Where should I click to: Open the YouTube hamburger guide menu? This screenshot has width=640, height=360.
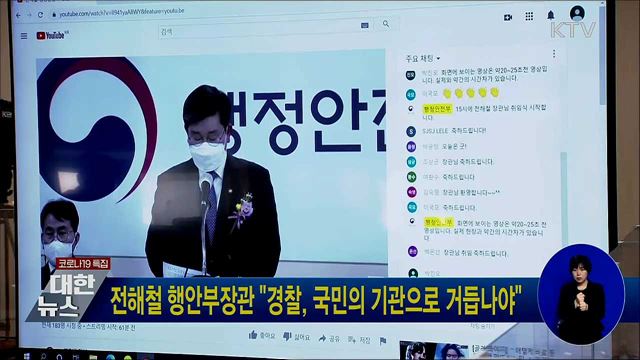[24, 36]
